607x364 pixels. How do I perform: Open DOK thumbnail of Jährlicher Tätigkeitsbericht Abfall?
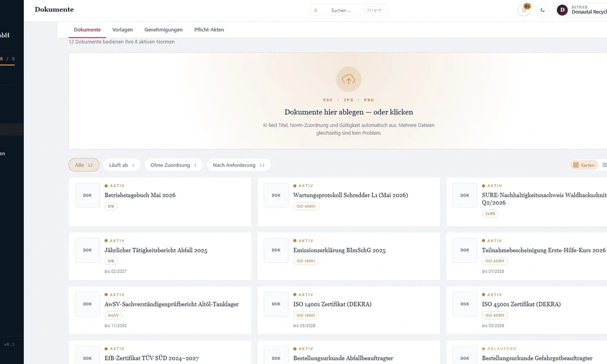(x=88, y=250)
